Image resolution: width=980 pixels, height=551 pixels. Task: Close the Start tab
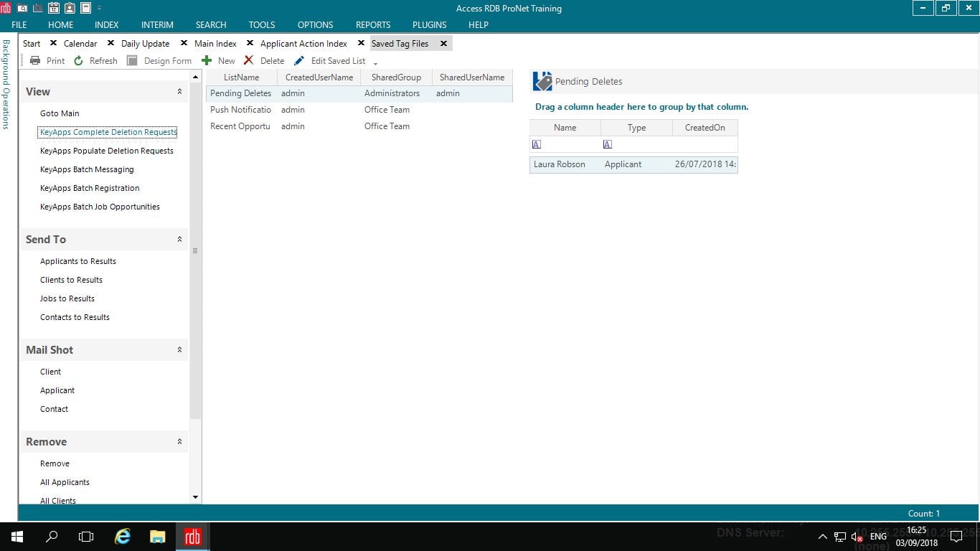point(53,43)
